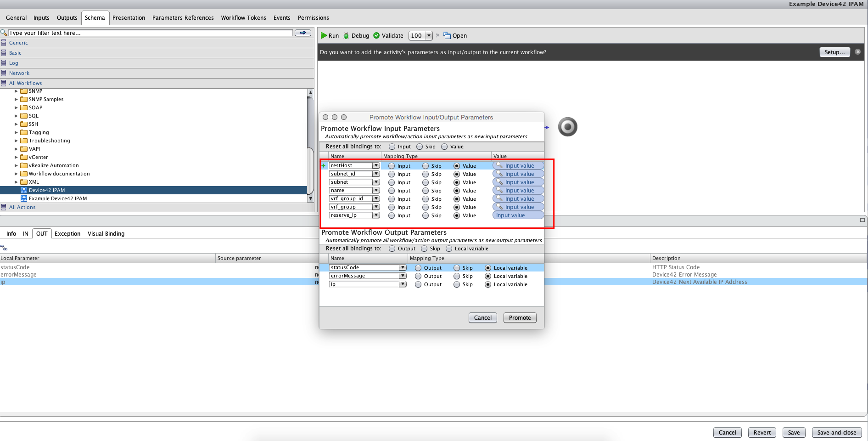Screen dimensions: 868x441
Task: Click the Debug bug icon
Action: [346, 35]
